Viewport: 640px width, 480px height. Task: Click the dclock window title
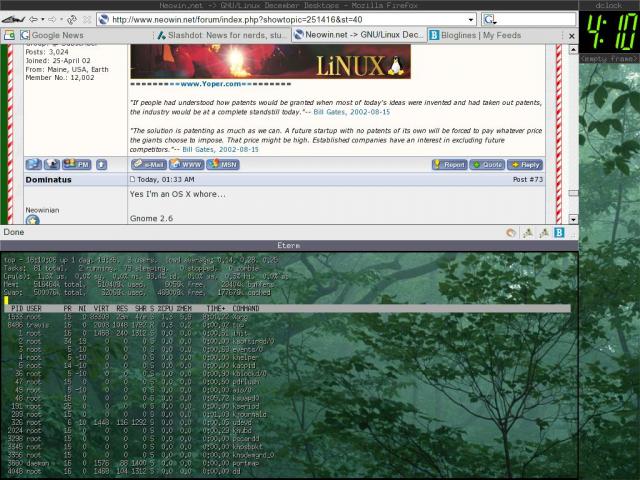point(609,5)
